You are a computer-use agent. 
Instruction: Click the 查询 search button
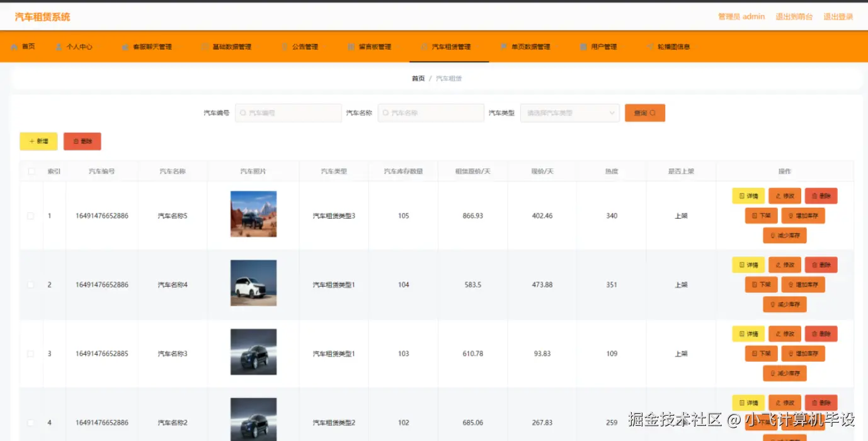(645, 113)
